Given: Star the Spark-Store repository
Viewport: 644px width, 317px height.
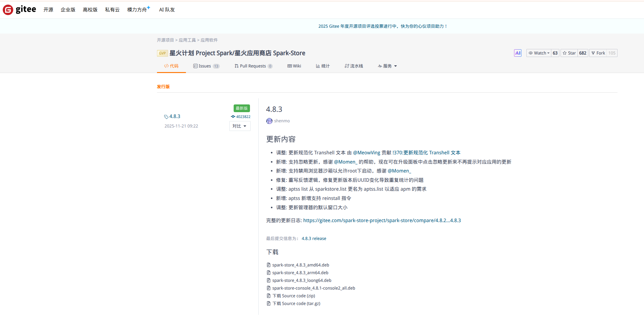Looking at the screenshot, I should [x=569, y=53].
